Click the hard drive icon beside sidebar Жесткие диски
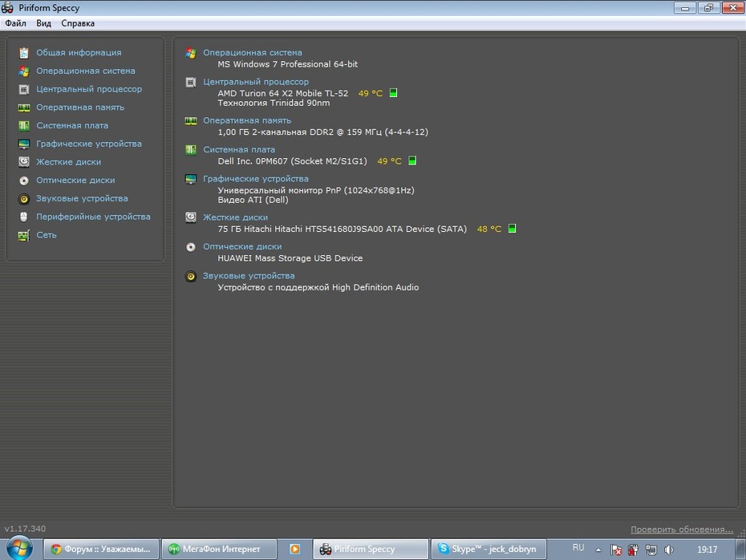 coord(24,162)
